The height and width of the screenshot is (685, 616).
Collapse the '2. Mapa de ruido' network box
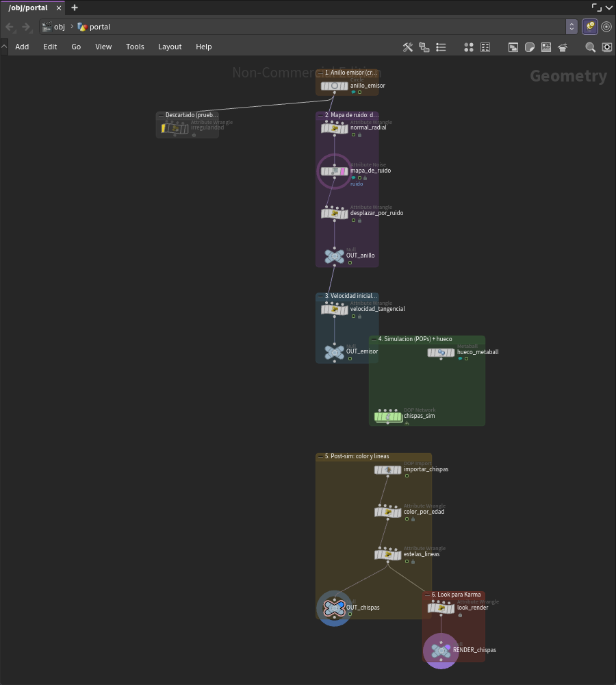coord(321,115)
